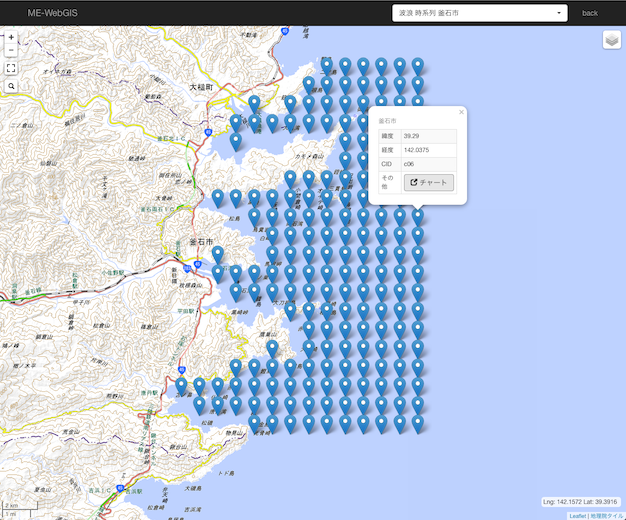
Task: Open the map search tool
Action: click(11, 87)
